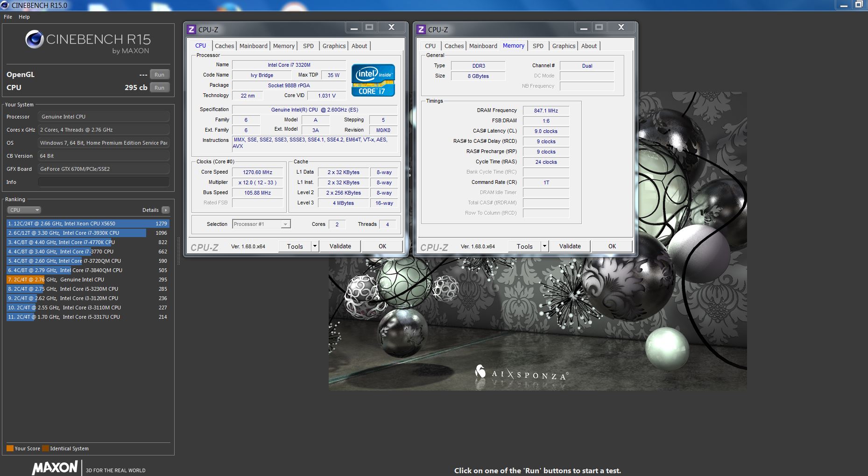Select ranking row Core i7-4770K CPU
Viewport: 868px width, 476px height.
tap(88, 242)
